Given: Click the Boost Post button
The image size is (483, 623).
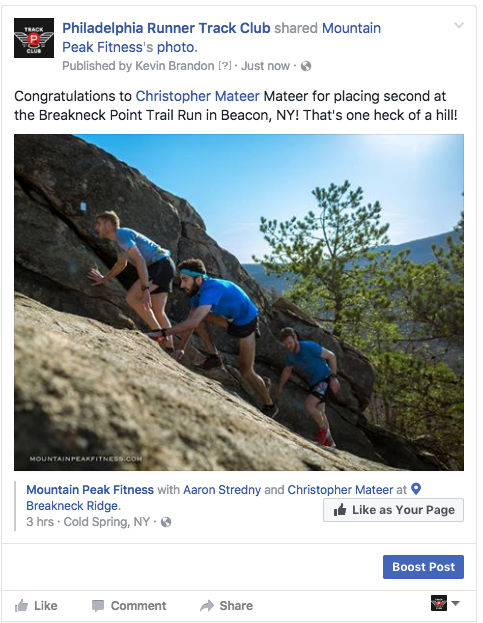Looking at the screenshot, I should (423, 567).
